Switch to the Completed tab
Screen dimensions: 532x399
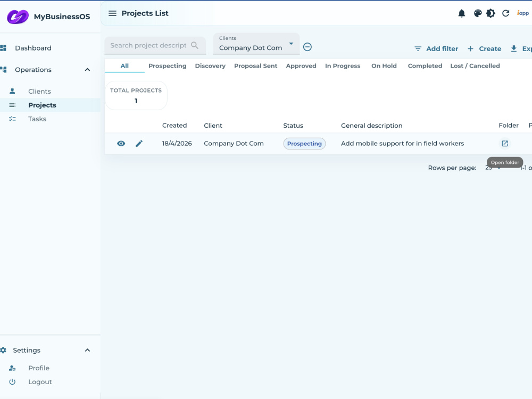pyautogui.click(x=425, y=66)
